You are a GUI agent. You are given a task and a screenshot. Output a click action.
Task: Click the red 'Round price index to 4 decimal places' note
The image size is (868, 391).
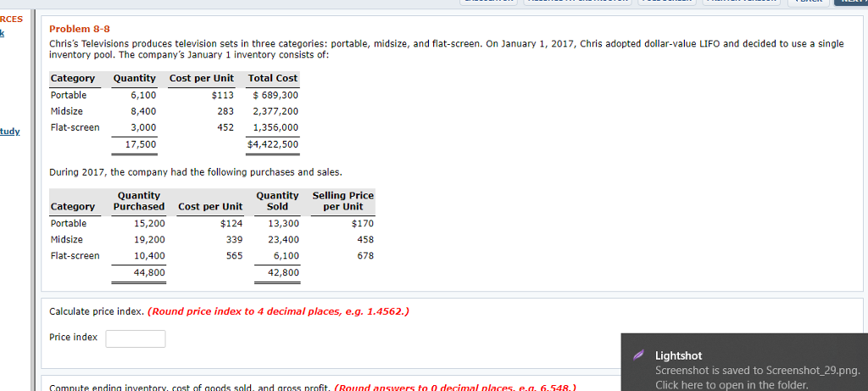tap(279, 311)
